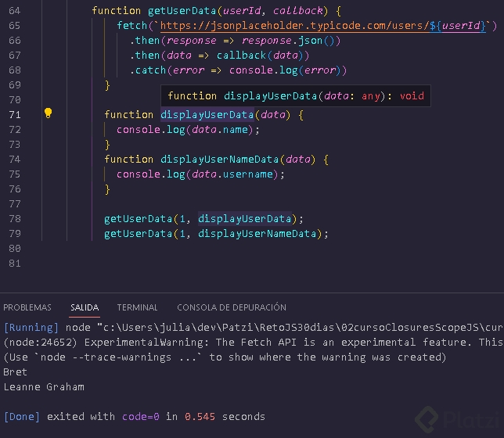Click displayUserData argument on line 78

[x=245, y=219]
